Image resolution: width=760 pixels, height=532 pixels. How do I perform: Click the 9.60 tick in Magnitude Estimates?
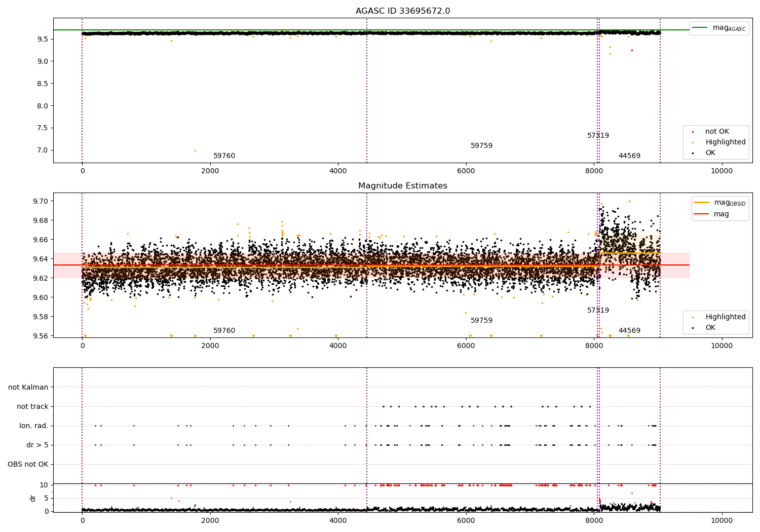coord(41,297)
